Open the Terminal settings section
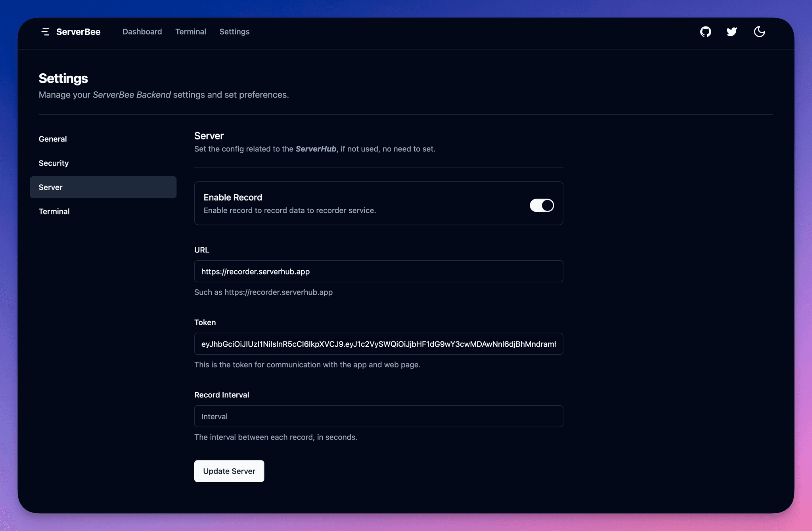Screen dimensions: 812x531 (x=54, y=211)
